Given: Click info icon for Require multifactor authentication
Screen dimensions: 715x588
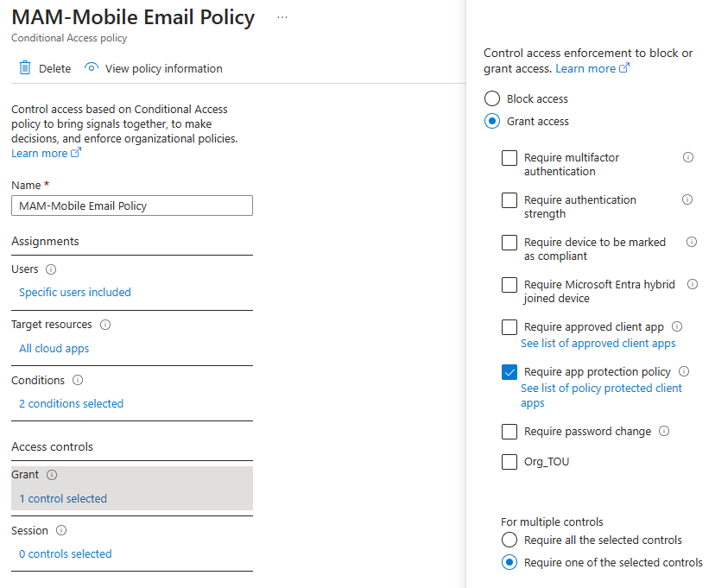Looking at the screenshot, I should click(688, 157).
